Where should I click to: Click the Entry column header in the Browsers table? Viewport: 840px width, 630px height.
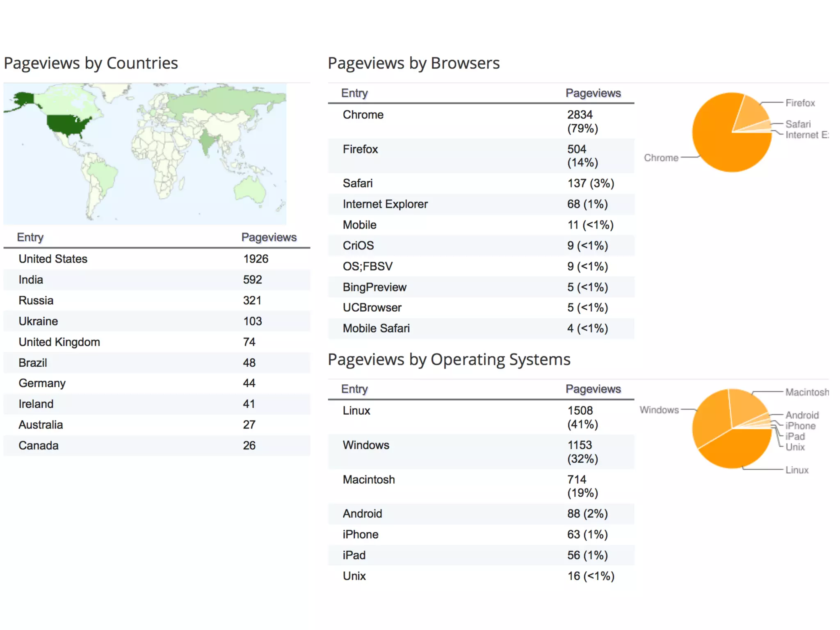[x=354, y=93]
